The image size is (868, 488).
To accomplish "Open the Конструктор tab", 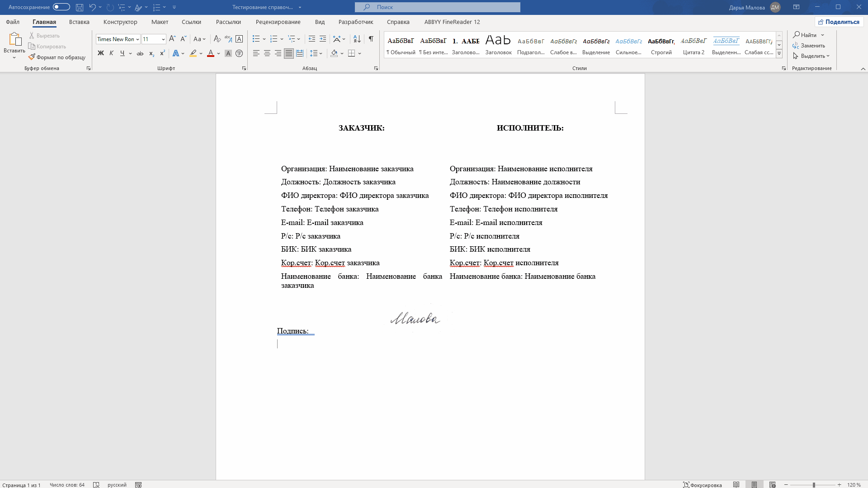I will tap(120, 22).
